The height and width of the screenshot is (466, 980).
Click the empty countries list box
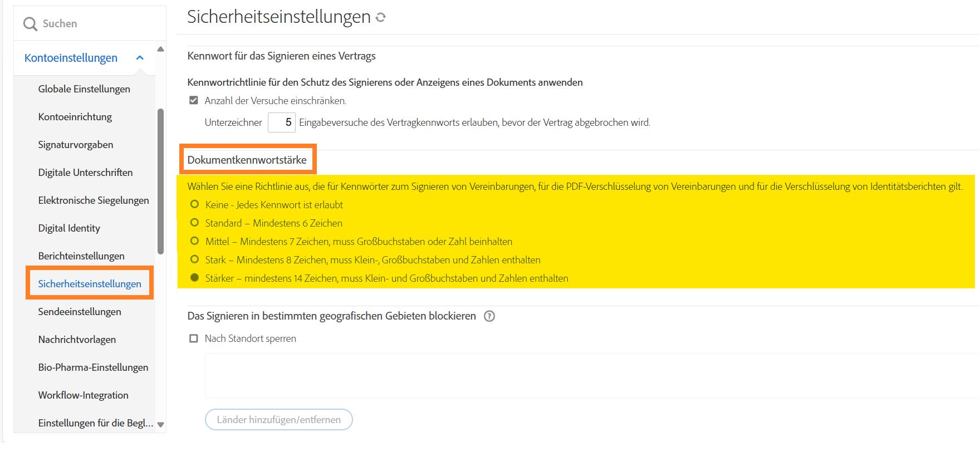tap(592, 375)
